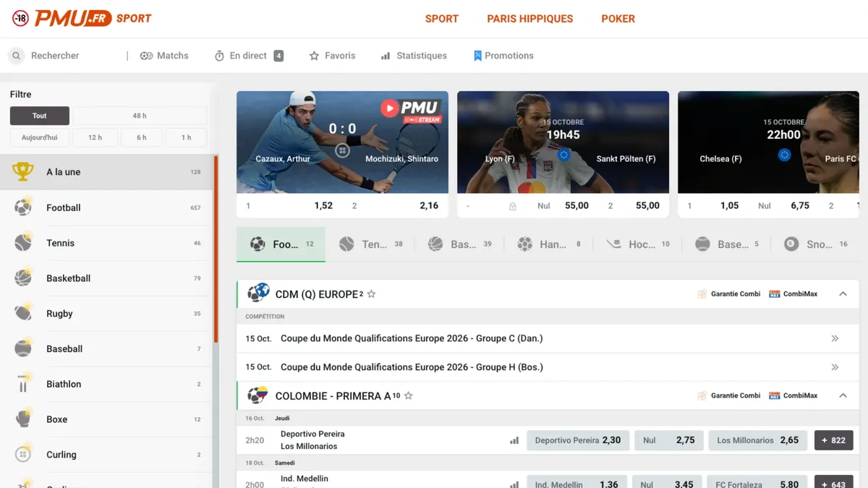Click the Rechercher search field
Image resolution: width=868 pixels, height=488 pixels.
[65, 56]
